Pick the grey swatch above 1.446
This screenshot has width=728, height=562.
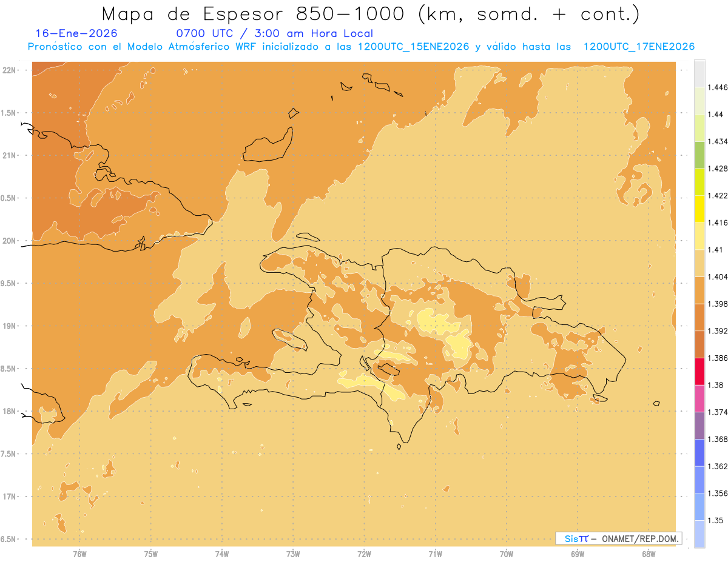(699, 73)
